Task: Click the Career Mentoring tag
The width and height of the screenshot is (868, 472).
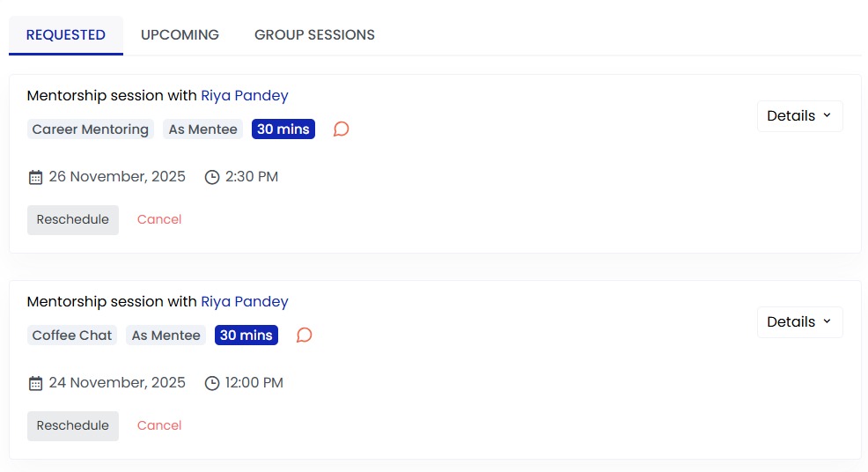Action: 91,129
